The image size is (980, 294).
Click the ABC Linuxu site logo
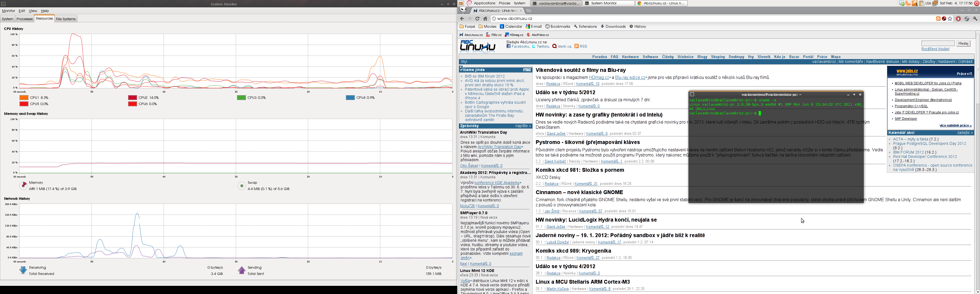click(478, 46)
